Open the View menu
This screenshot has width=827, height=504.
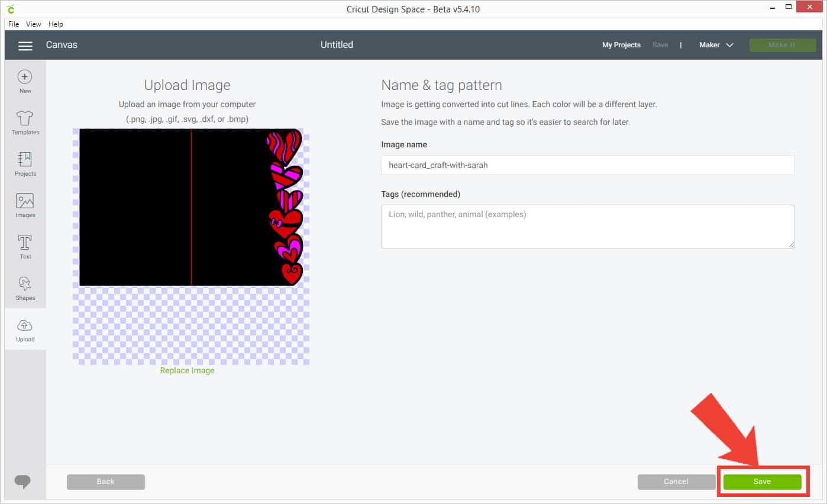[x=34, y=24]
